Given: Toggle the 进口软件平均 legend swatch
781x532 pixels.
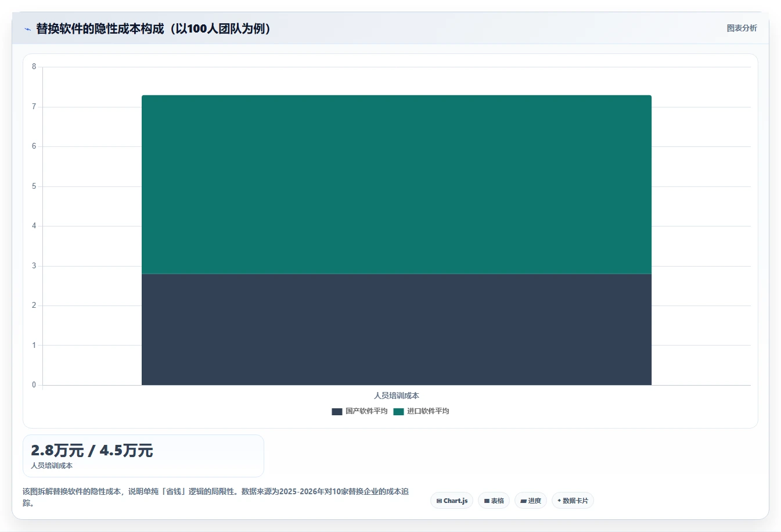Looking at the screenshot, I should 398,411.
